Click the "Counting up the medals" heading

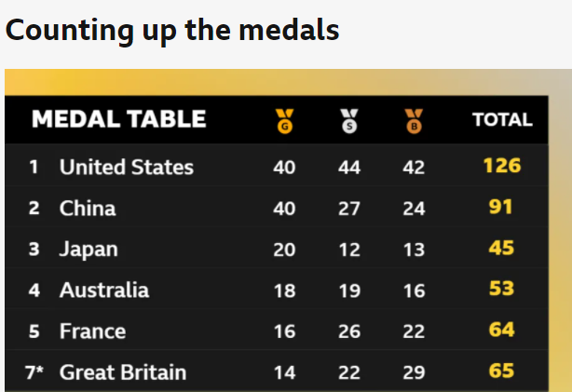coord(172,30)
